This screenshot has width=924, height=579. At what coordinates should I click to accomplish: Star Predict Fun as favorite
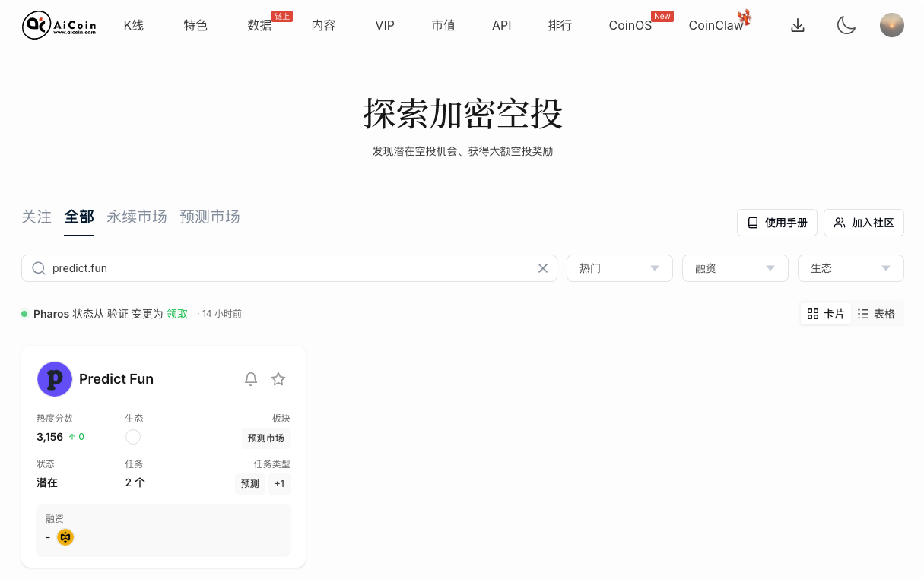point(278,379)
